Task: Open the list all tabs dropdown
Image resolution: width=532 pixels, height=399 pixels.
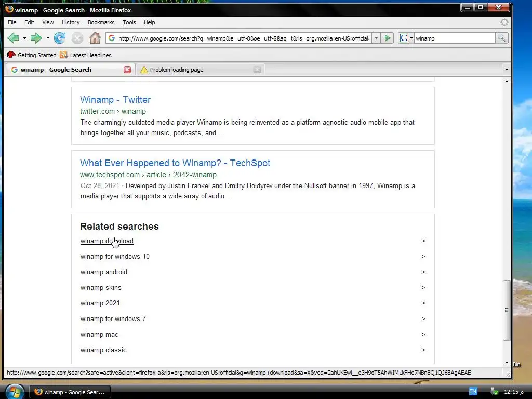Action: point(507,70)
